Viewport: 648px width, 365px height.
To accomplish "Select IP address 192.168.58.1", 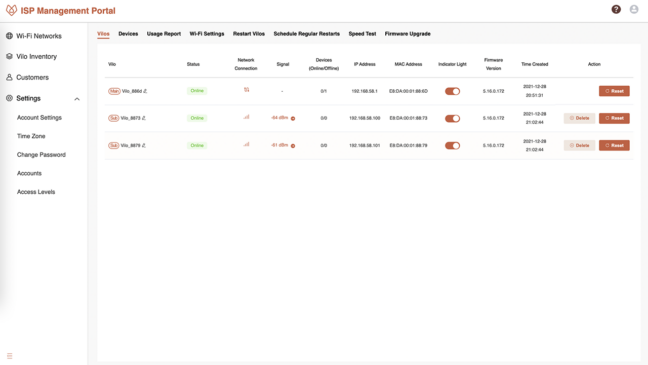I will [x=364, y=91].
